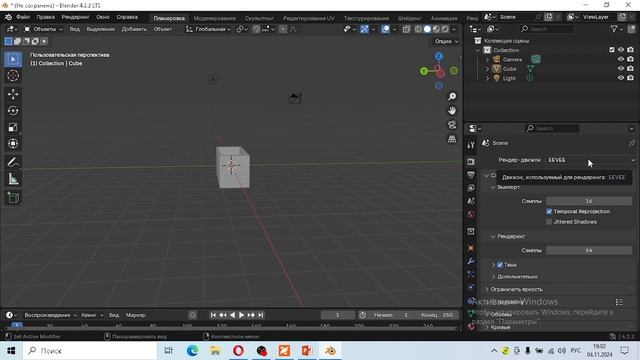Viewport: 640px width, 360px height.
Task: Click the Play animation button
Action: (x=241, y=315)
